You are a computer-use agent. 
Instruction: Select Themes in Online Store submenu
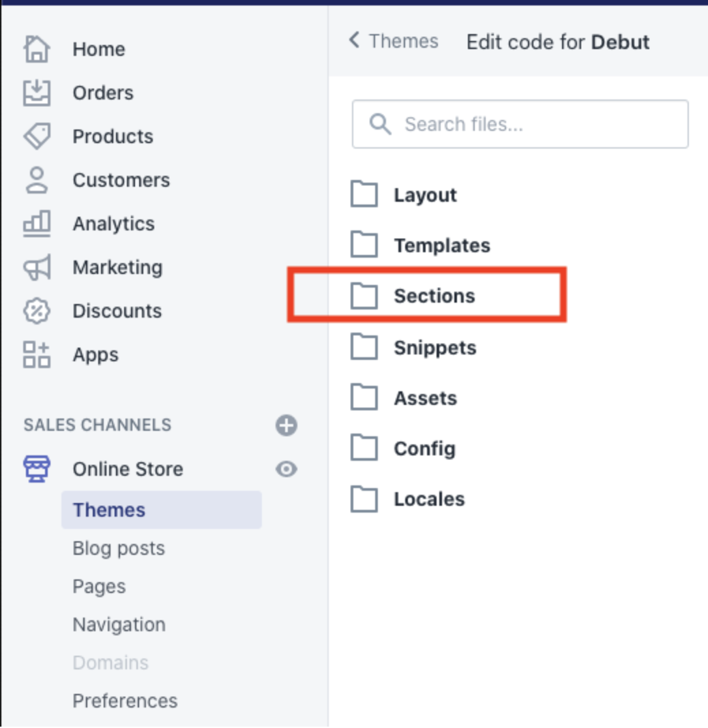pos(161,510)
